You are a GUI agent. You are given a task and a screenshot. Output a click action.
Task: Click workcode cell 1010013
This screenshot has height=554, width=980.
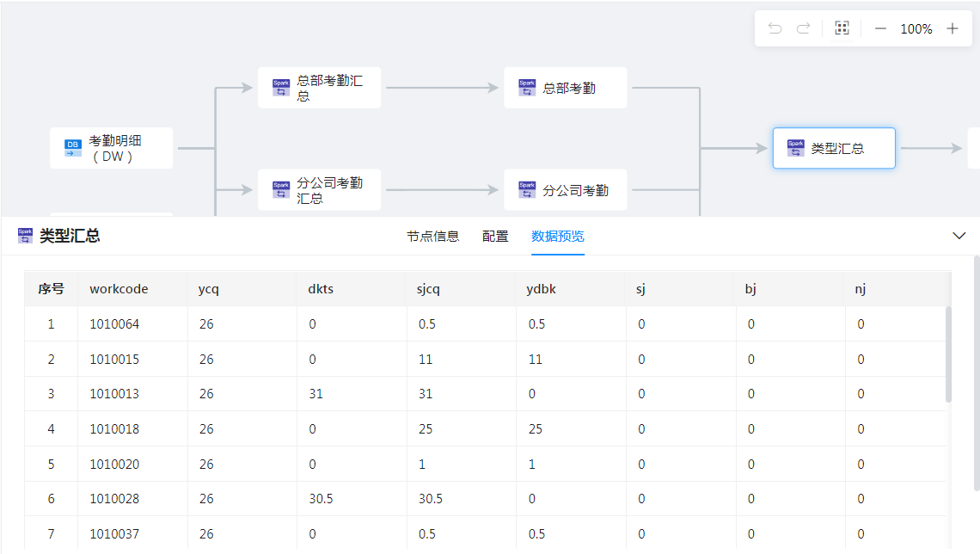click(114, 394)
